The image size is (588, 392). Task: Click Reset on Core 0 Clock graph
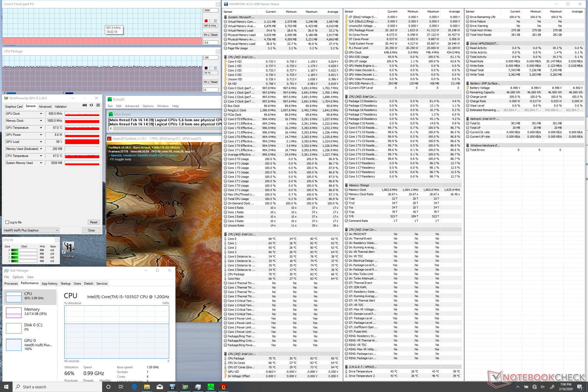click(x=214, y=35)
